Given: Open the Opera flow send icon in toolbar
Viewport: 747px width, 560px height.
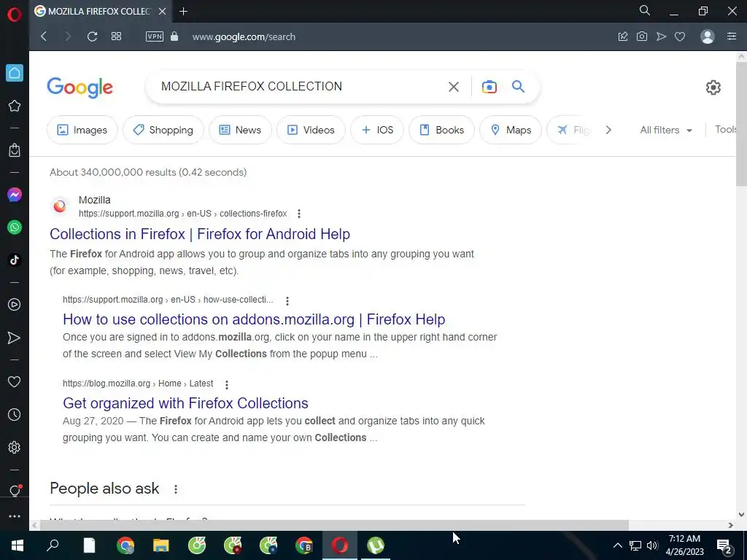Looking at the screenshot, I should 661,36.
